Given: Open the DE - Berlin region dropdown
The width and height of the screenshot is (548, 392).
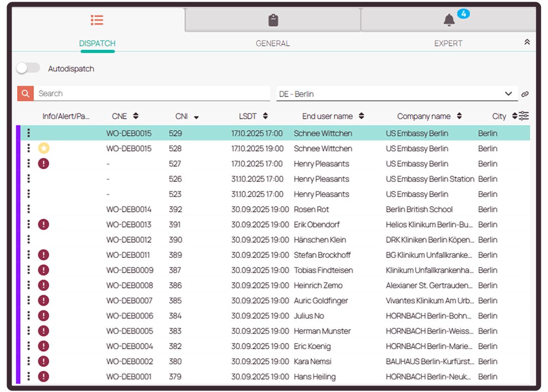Looking at the screenshot, I should click(396, 94).
